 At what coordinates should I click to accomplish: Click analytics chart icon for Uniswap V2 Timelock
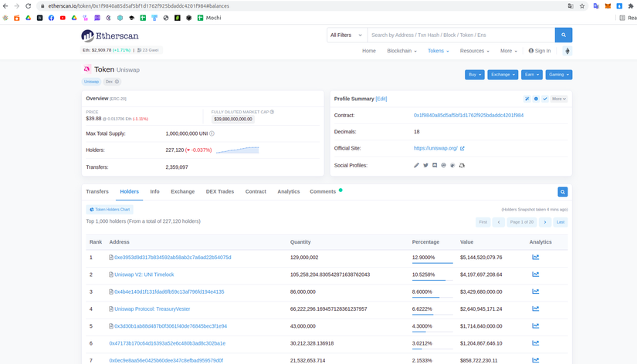pyautogui.click(x=535, y=275)
